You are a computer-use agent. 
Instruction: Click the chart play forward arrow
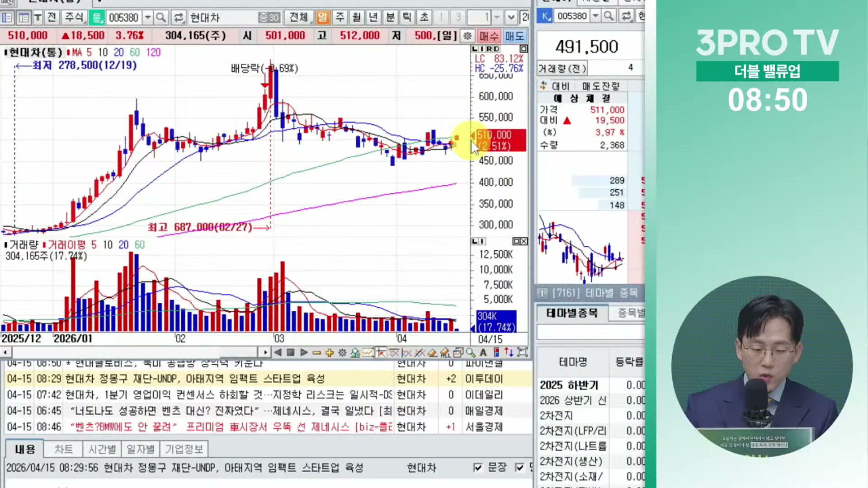(304, 352)
